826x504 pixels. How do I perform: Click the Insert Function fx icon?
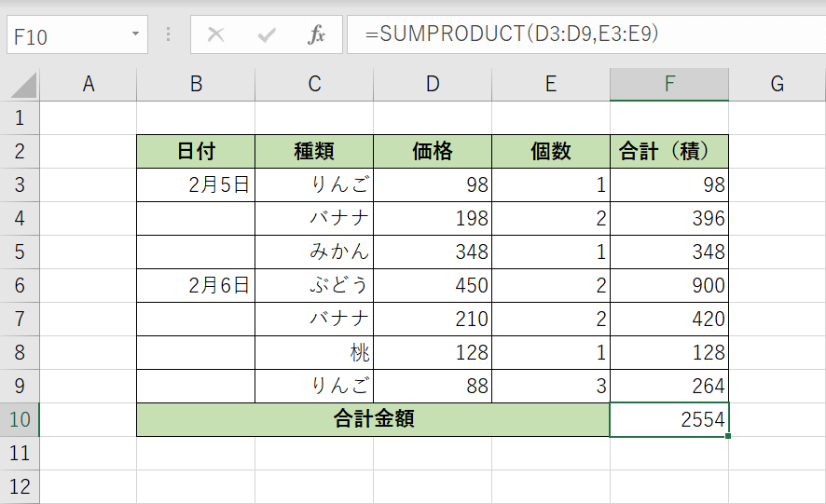[316, 35]
